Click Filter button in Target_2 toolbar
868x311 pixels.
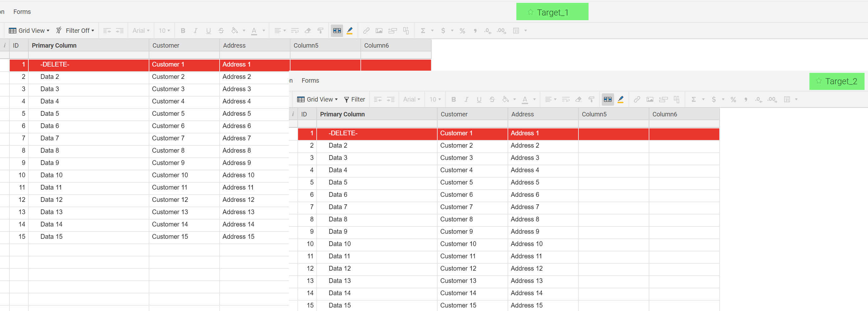354,99
